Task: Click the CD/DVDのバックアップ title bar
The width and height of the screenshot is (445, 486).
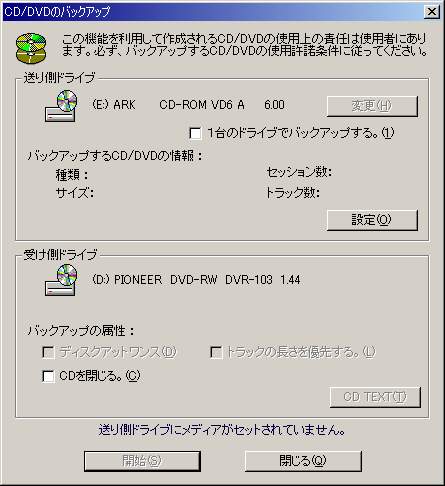Action: [x=213, y=12]
